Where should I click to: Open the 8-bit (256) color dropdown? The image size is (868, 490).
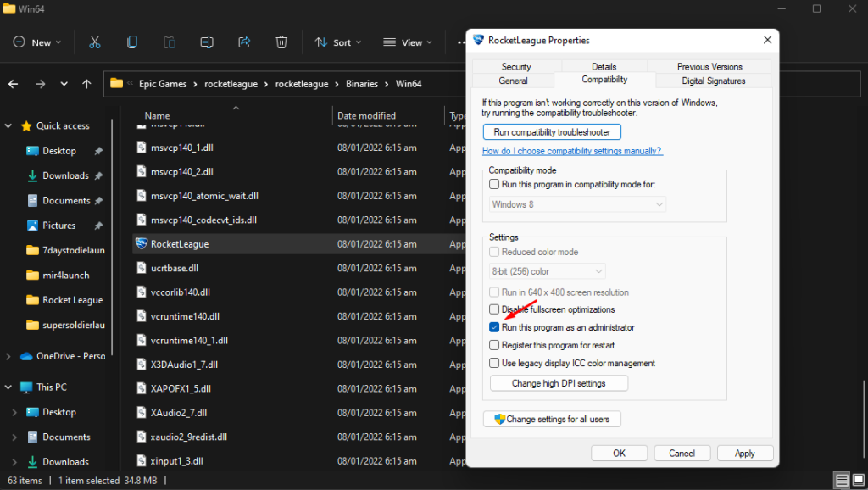[548, 271]
